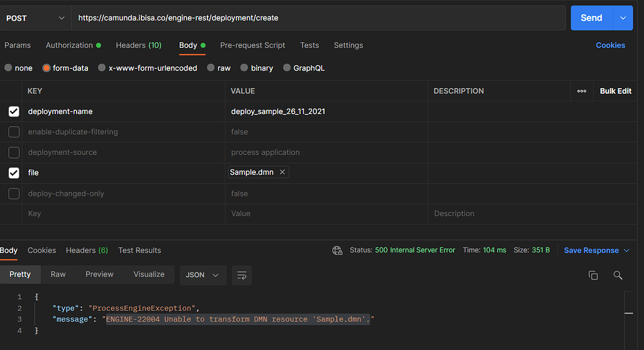Open the Cookies link
The height and width of the screenshot is (350, 644).
(610, 45)
